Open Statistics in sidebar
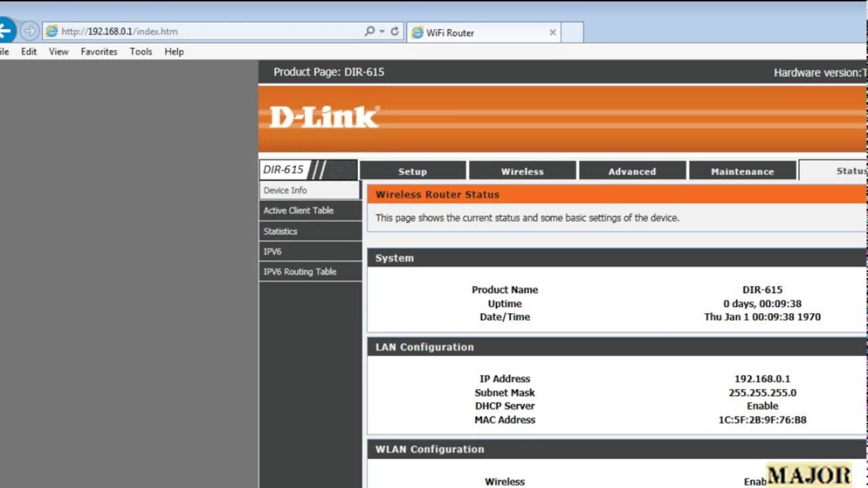The width and height of the screenshot is (868, 488). pos(310,231)
